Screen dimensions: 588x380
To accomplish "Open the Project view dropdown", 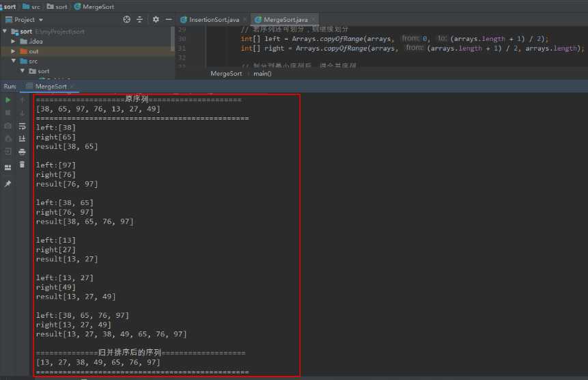I will (x=40, y=20).
